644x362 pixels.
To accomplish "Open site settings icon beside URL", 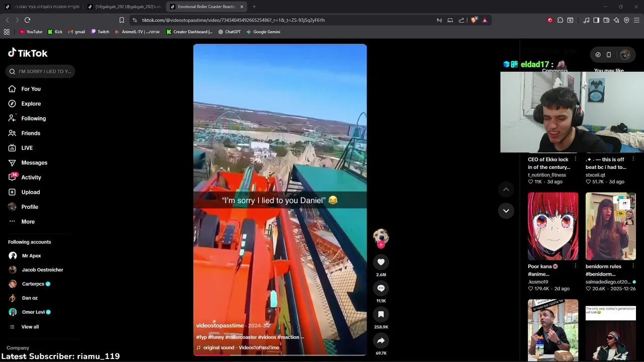I will tap(134, 20).
